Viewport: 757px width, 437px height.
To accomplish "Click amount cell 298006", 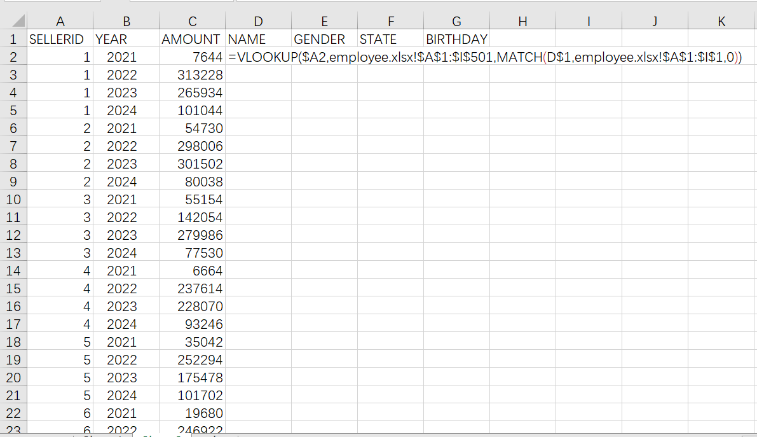I will click(x=192, y=146).
